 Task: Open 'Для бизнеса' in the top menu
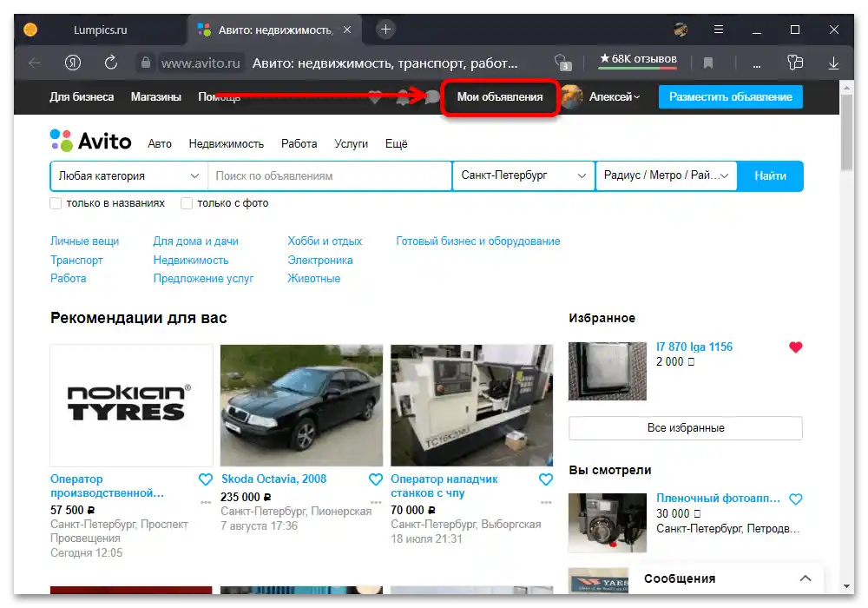pos(82,97)
